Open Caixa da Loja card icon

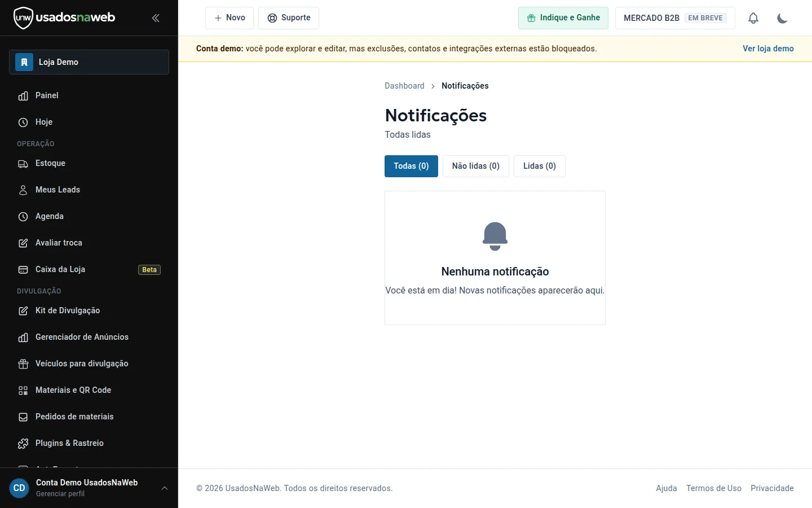(x=23, y=270)
